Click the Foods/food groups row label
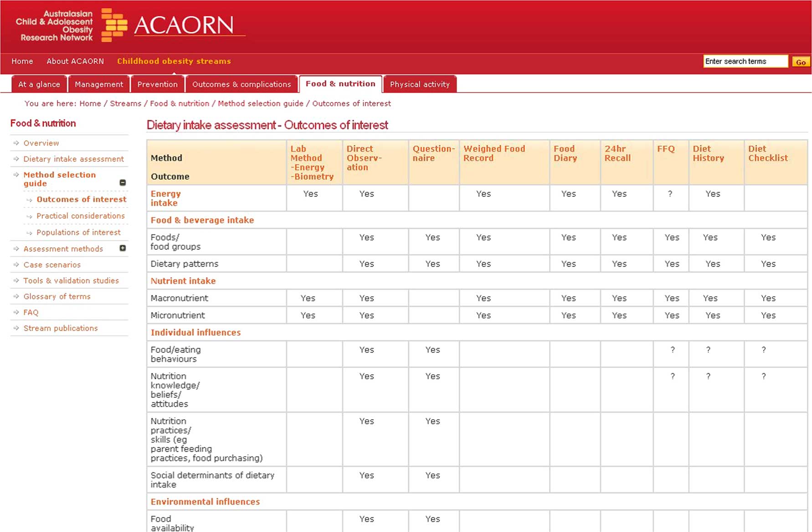 click(x=175, y=242)
